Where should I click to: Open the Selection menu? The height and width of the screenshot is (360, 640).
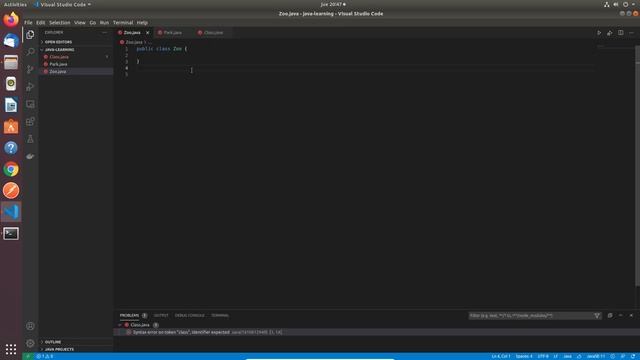60,23
